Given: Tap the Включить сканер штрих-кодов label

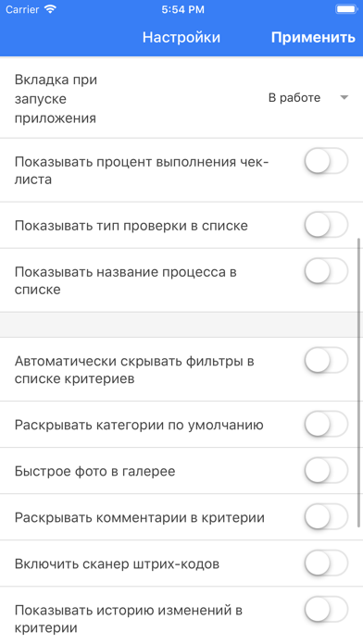Looking at the screenshot, I should (x=117, y=563).
